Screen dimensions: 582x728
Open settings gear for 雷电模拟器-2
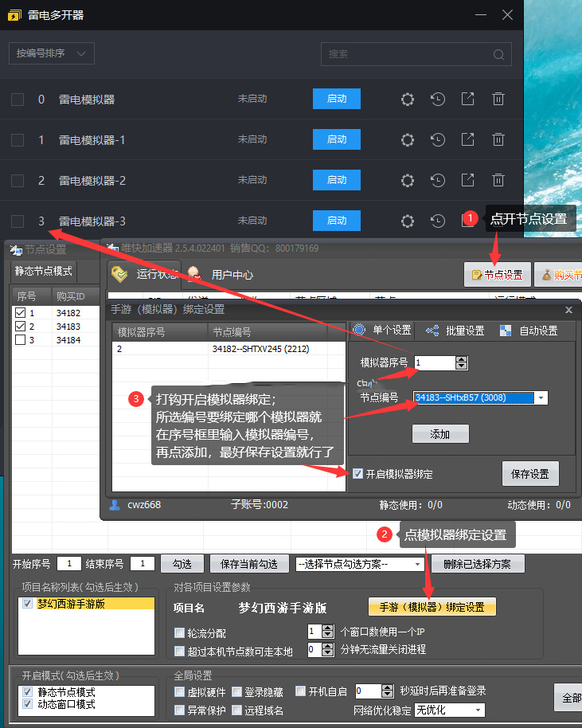click(x=407, y=180)
